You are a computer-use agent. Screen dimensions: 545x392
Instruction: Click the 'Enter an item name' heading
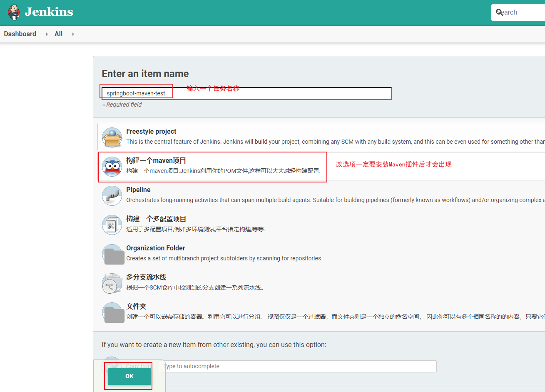(x=145, y=74)
